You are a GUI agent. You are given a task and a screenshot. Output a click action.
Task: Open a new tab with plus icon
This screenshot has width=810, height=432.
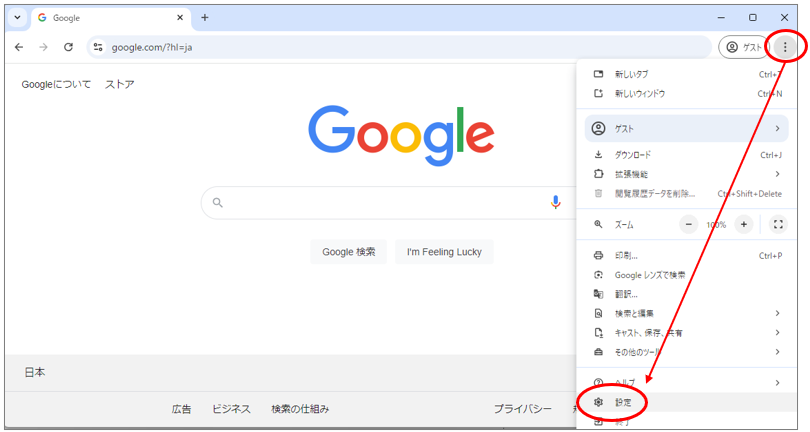[205, 17]
